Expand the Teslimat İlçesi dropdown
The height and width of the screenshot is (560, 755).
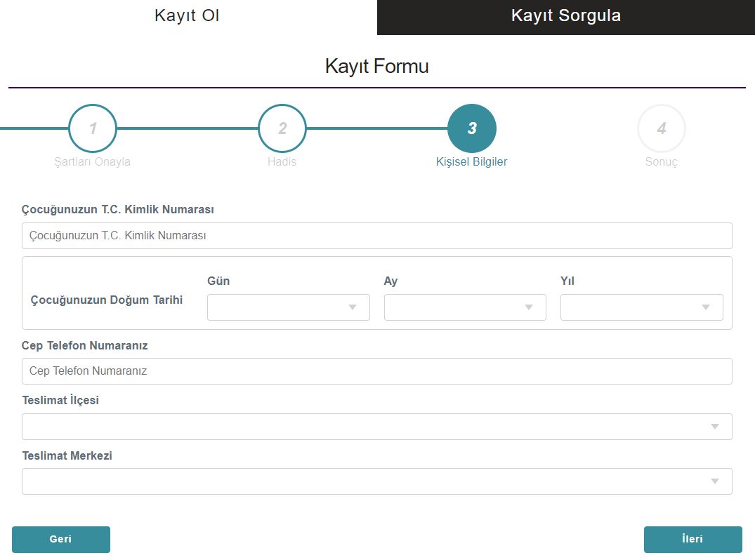tap(376, 427)
